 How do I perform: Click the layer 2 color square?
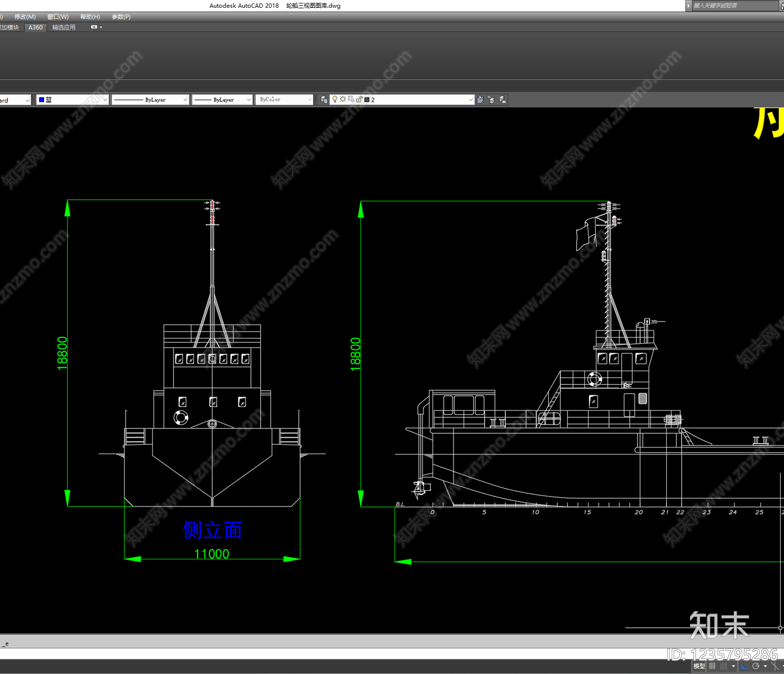point(367,100)
